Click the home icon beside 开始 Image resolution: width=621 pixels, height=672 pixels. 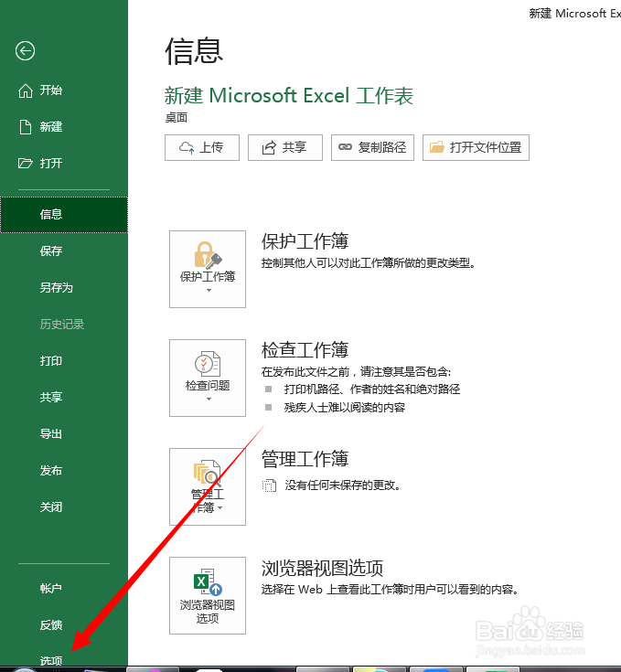[26, 91]
